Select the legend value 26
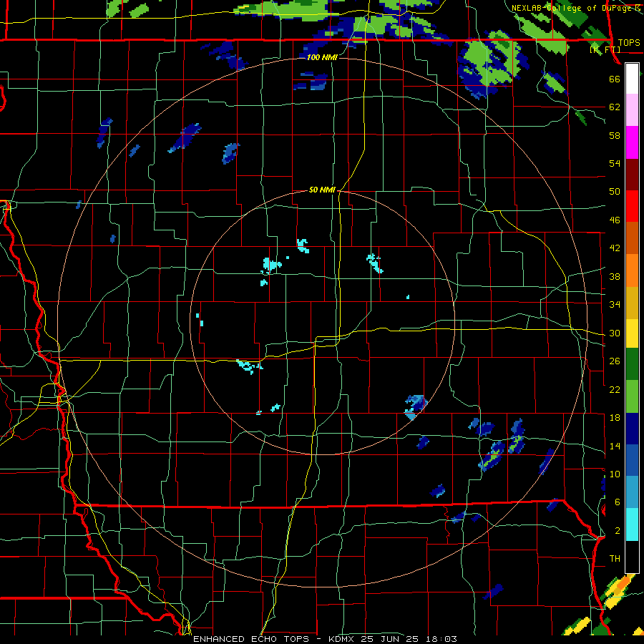Screen dimensions: 644x644 [615, 361]
